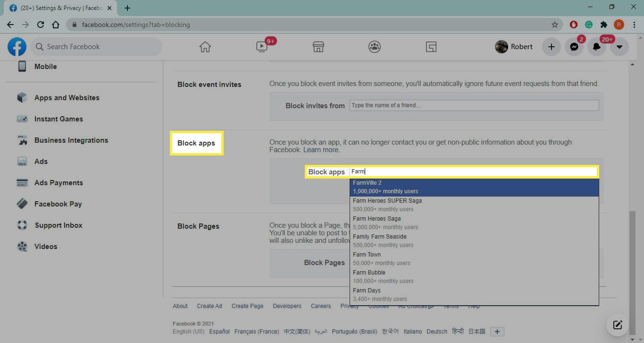The width and height of the screenshot is (644, 343).
Task: Open the Marketplace store icon
Action: [318, 47]
